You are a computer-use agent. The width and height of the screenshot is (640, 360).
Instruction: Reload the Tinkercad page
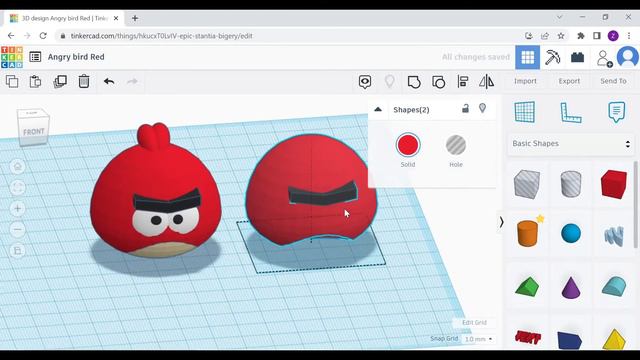43,36
